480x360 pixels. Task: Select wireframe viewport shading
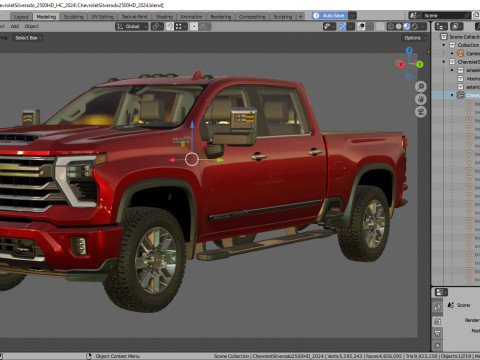coord(391,26)
